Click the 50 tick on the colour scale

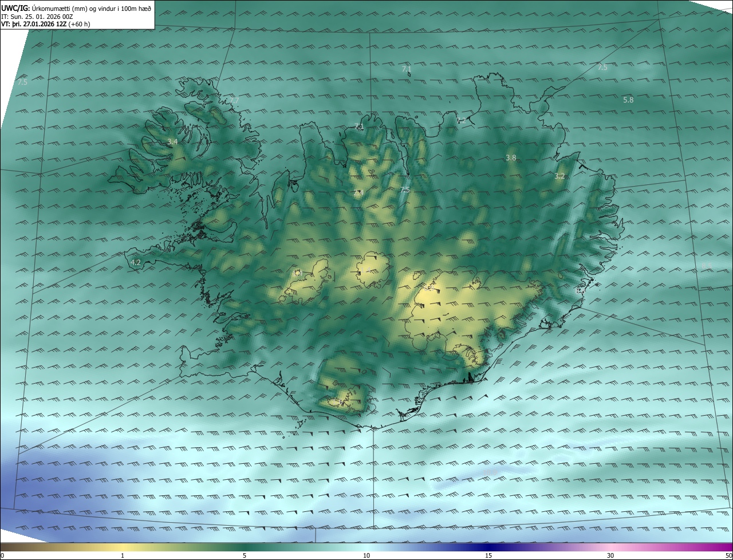pyautogui.click(x=728, y=555)
